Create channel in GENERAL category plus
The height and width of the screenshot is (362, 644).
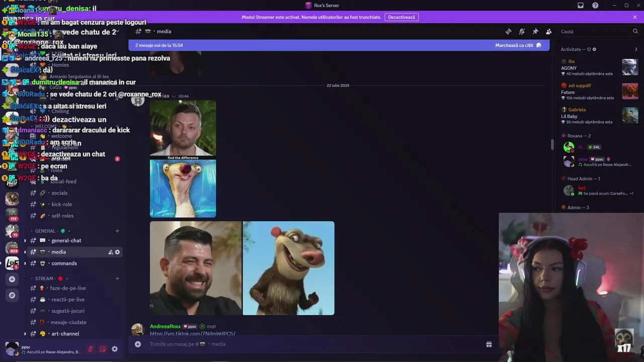tap(117, 231)
